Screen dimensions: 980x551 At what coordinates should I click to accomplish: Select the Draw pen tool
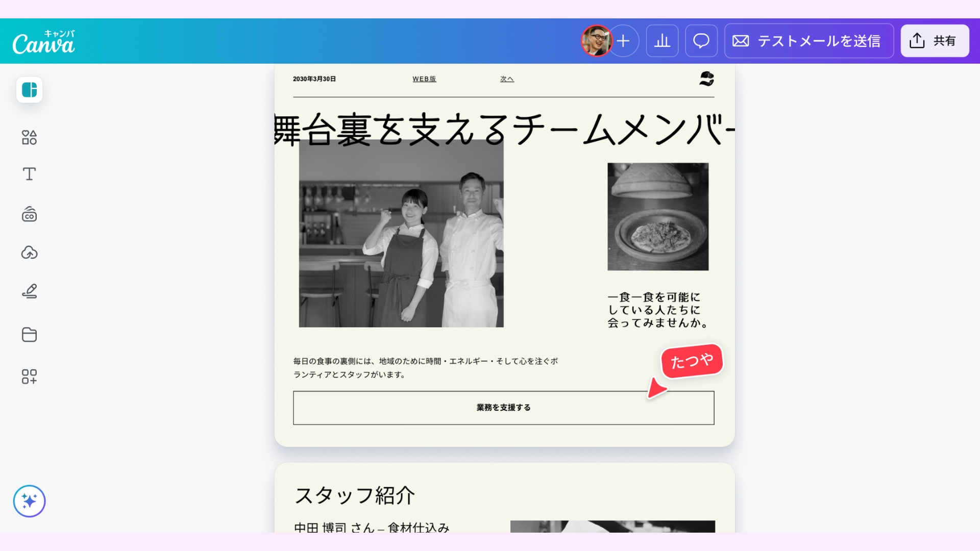click(29, 291)
